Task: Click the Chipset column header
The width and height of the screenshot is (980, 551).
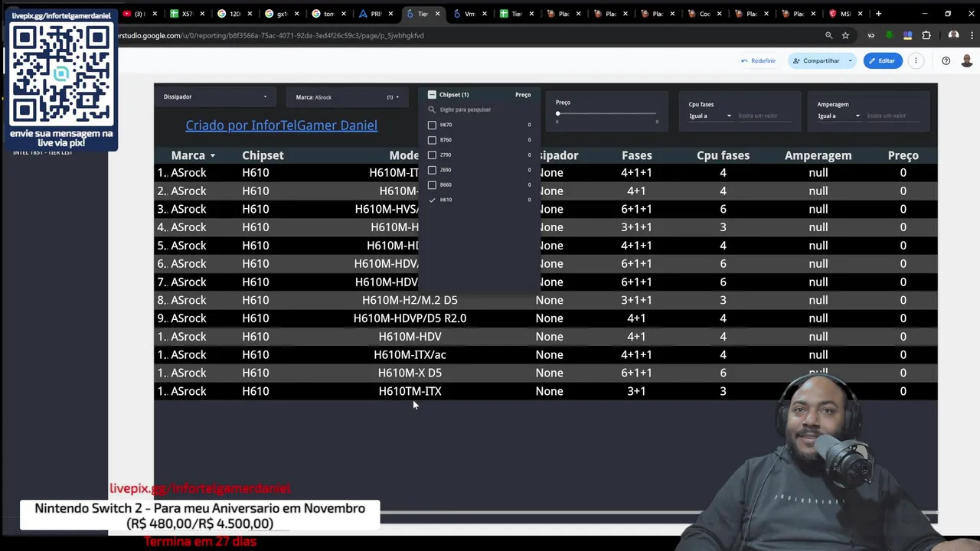Action: pos(263,155)
